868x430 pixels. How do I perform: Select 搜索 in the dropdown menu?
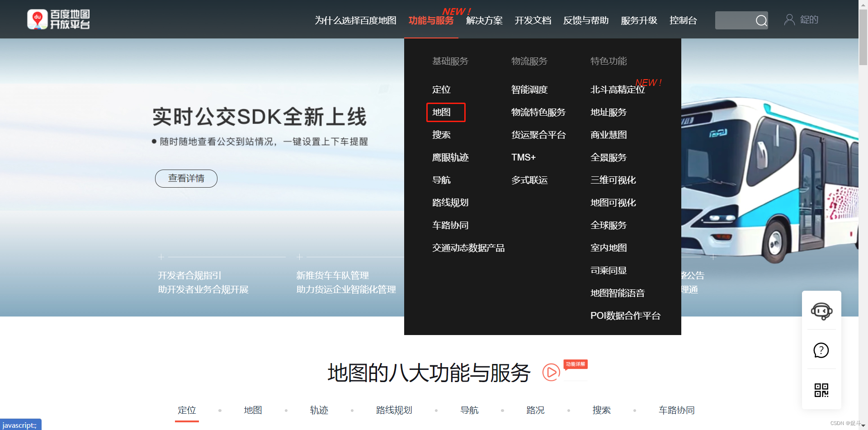441,135
